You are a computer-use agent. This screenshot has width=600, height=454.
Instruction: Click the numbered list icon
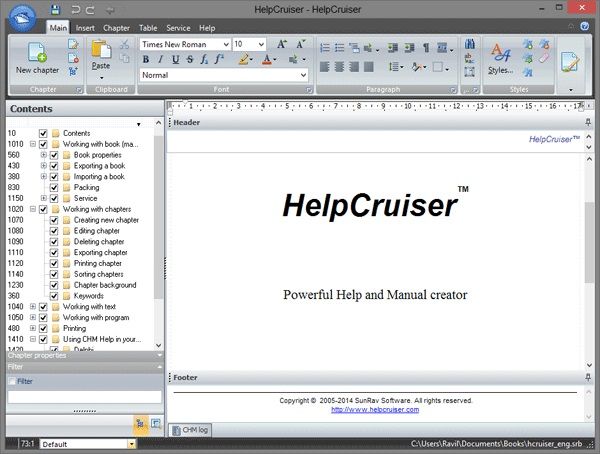pyautogui.click(x=324, y=48)
